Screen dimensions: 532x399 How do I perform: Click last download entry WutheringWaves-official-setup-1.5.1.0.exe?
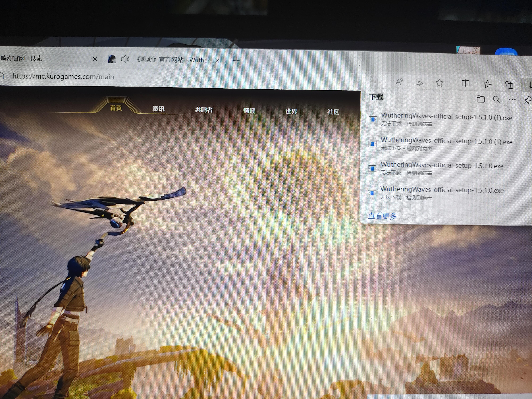coord(442,193)
